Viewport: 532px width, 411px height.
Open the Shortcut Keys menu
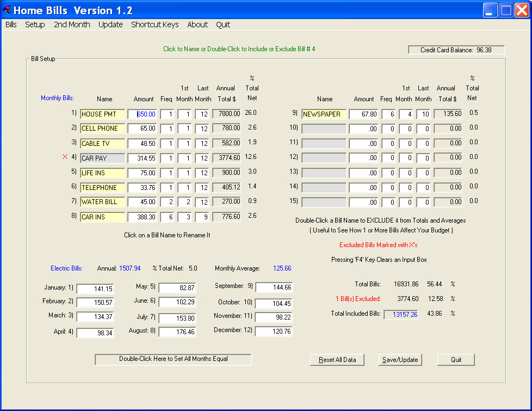click(154, 24)
